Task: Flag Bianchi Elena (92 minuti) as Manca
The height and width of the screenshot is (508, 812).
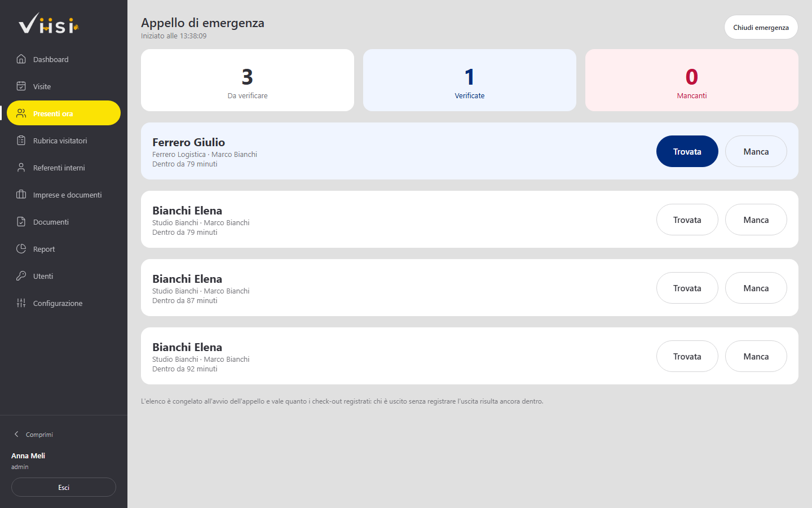Action: (x=756, y=356)
